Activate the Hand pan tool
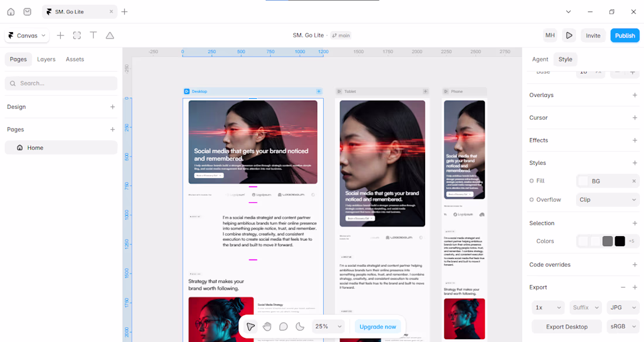The height and width of the screenshot is (342, 644). click(x=267, y=327)
